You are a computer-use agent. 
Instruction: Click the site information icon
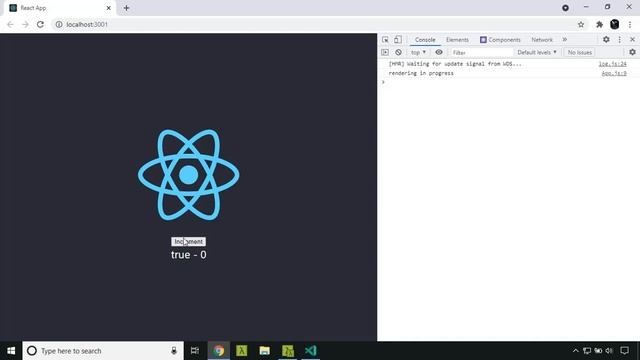click(x=59, y=24)
